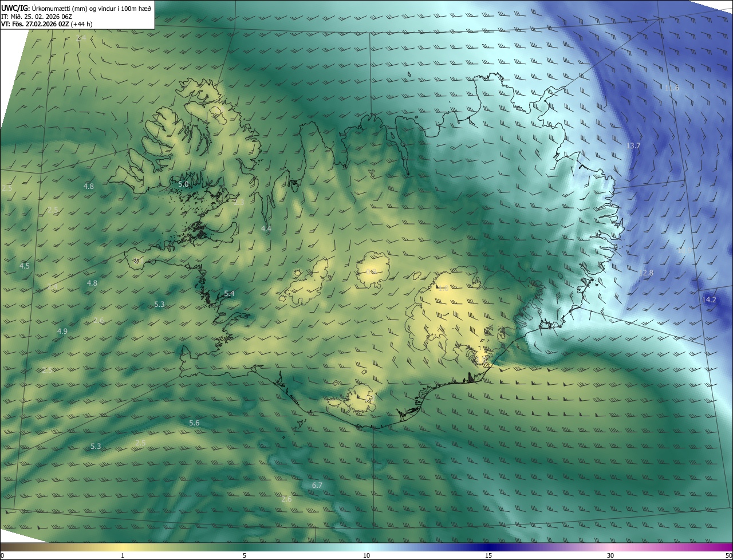This screenshot has width=733, height=560.
Task: Click the colour scale tick labelled 50
Action: point(728,555)
